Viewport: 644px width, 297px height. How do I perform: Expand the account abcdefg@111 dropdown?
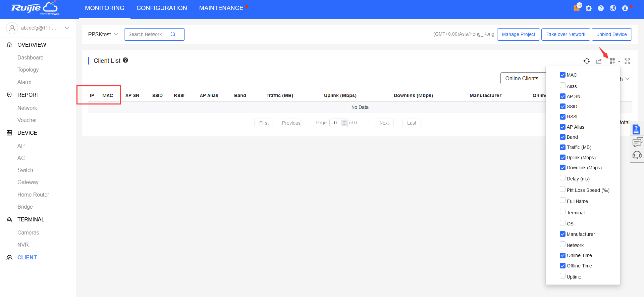click(67, 28)
